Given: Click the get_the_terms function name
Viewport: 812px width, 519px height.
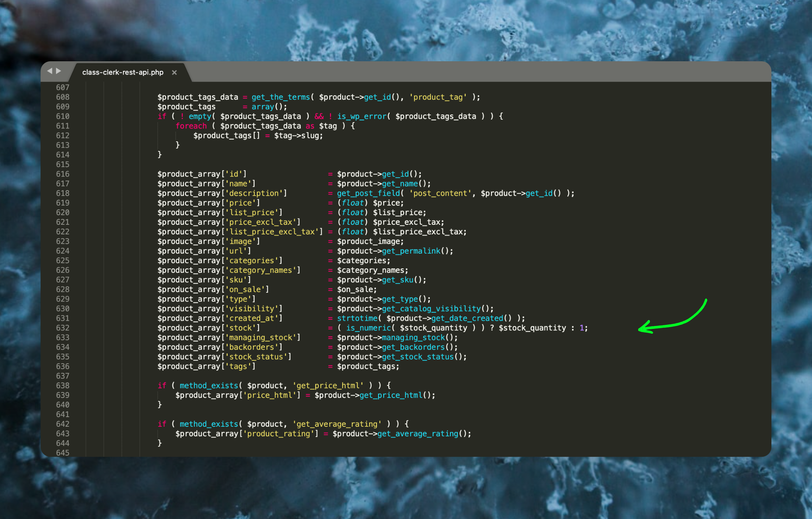Looking at the screenshot, I should click(x=281, y=97).
